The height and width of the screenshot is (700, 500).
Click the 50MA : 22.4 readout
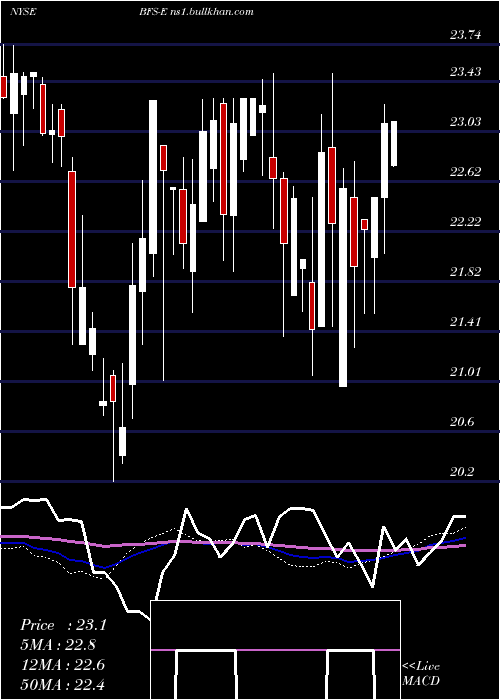point(62,684)
